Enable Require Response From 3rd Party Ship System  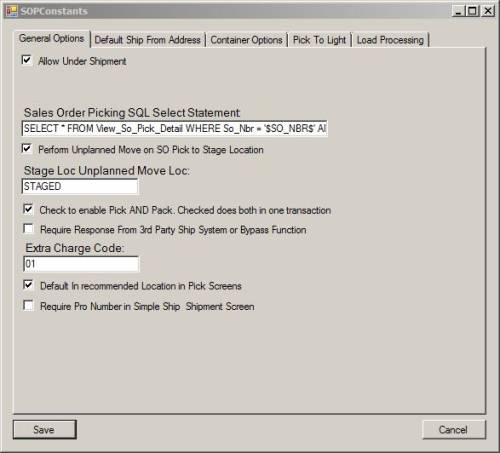tap(28, 229)
